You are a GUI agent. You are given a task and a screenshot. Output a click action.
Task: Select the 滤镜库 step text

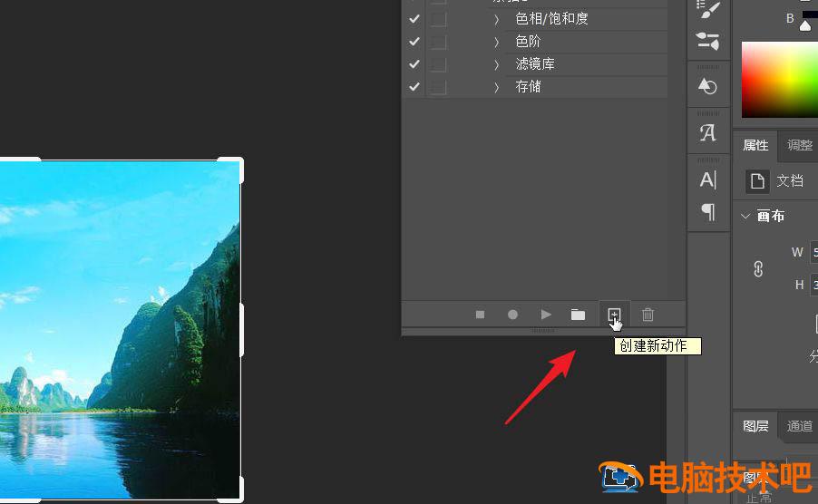(x=535, y=64)
